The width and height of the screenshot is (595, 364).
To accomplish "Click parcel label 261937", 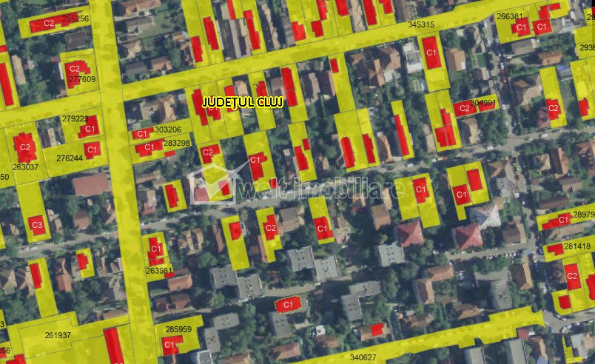I will click(58, 335).
